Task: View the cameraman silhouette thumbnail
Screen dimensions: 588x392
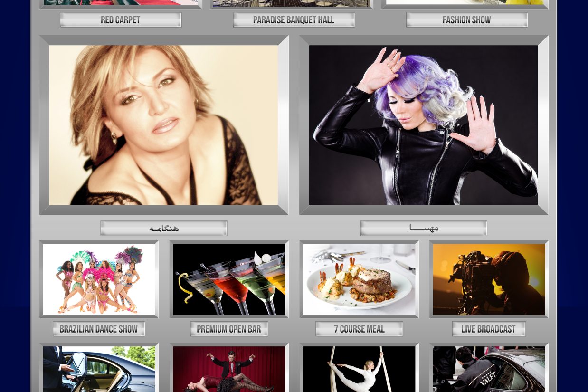Action: pyautogui.click(x=489, y=279)
